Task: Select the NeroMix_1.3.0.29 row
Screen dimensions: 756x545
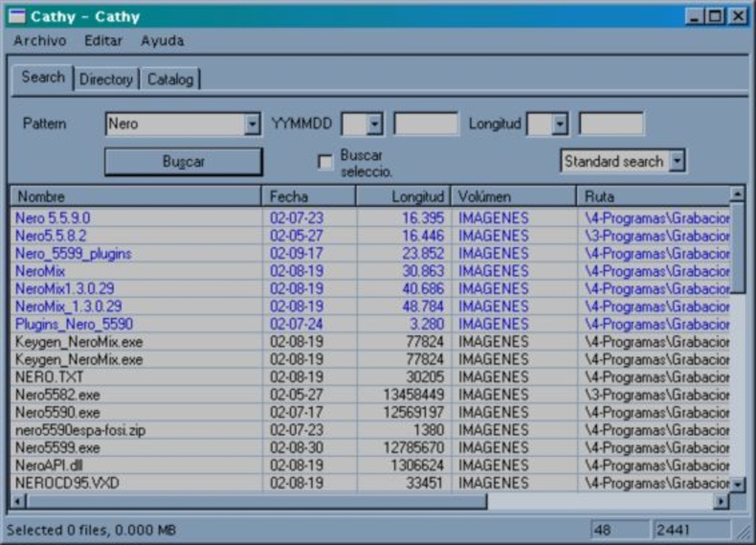Action: click(371, 306)
